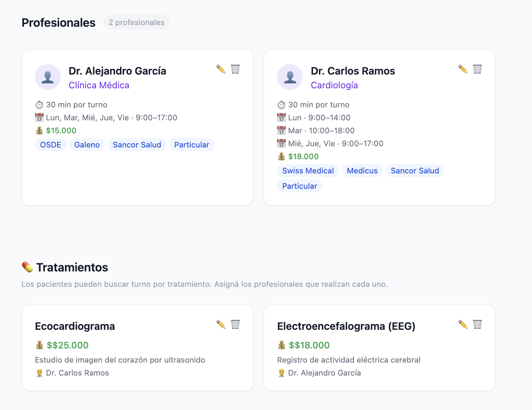Click the edit pencil for Electroencefalograma (EEG)
532x410 pixels.
click(x=463, y=324)
